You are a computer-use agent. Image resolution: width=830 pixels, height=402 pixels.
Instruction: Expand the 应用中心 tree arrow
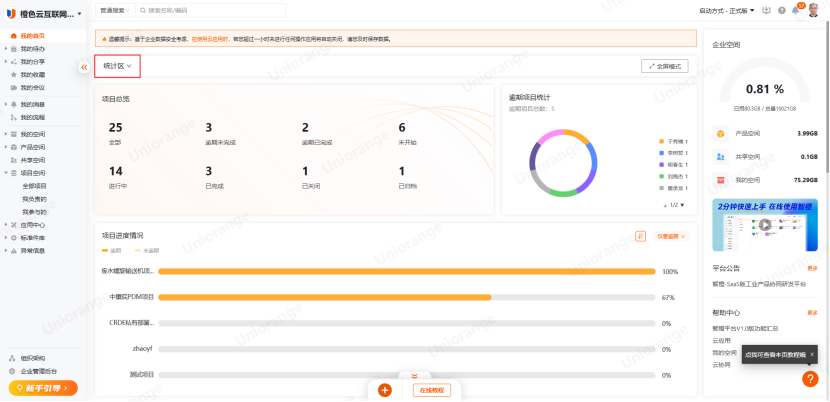pyautogui.click(x=6, y=225)
